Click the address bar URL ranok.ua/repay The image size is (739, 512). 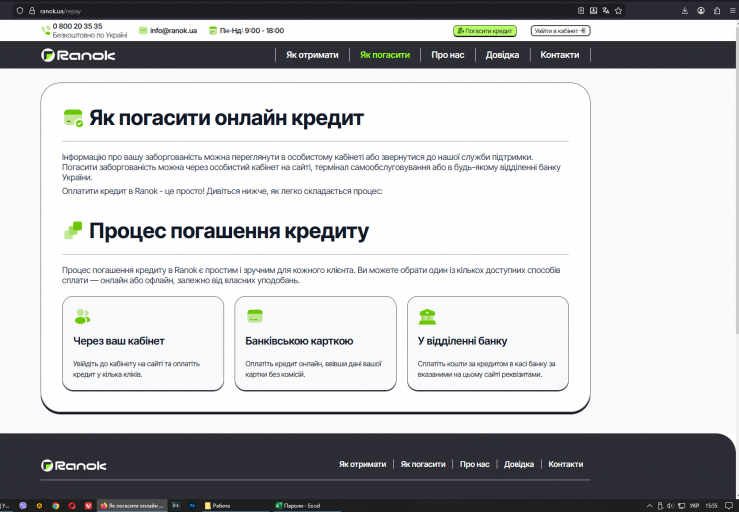coord(60,11)
